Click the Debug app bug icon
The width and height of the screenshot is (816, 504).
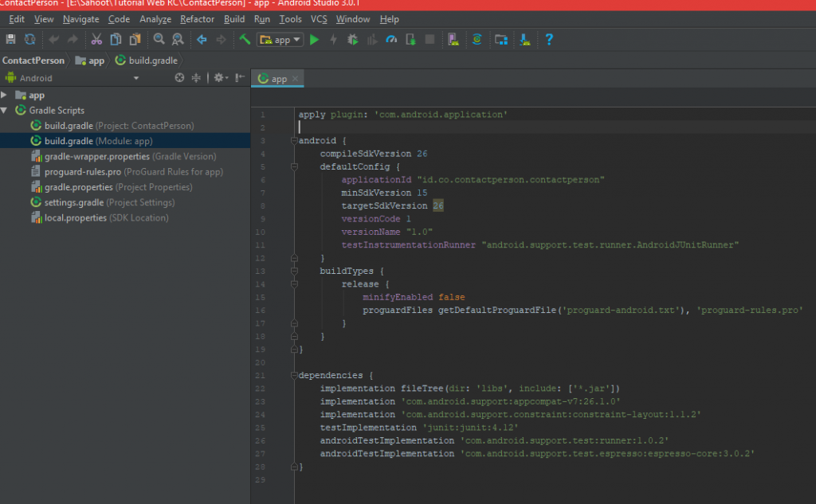pos(352,39)
